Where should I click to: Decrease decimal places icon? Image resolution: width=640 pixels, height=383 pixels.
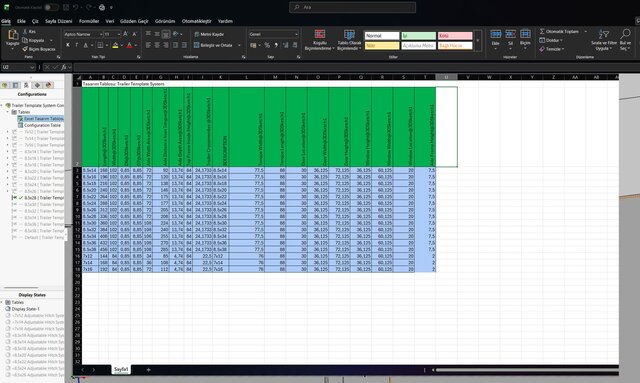pyautogui.click(x=295, y=45)
